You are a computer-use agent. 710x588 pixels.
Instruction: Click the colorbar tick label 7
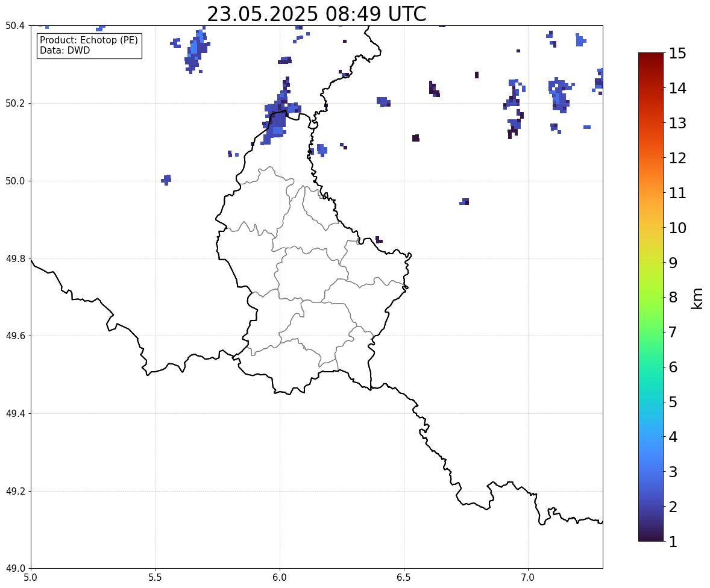click(x=673, y=332)
